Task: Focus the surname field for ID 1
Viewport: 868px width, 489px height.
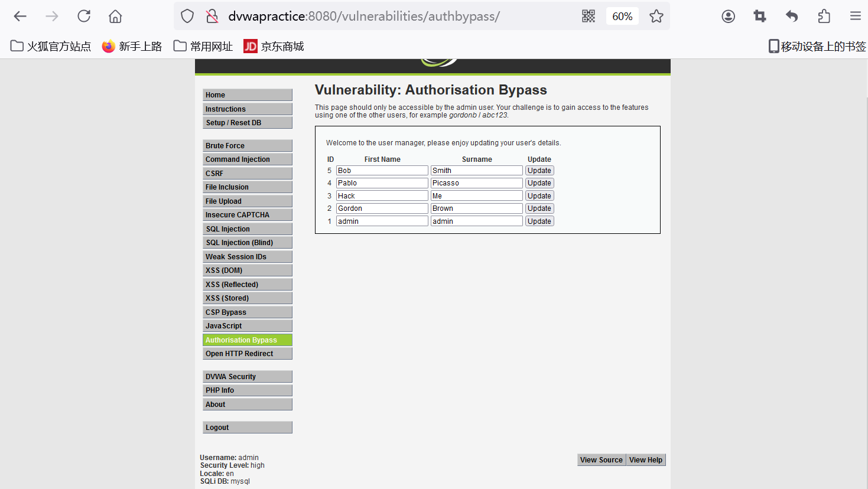Action: [477, 221]
